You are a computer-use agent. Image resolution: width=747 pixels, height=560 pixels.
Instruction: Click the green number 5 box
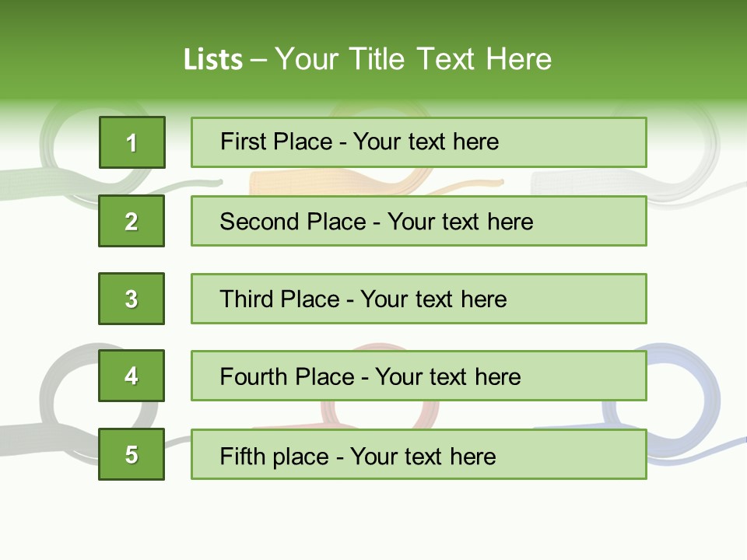pos(132,454)
